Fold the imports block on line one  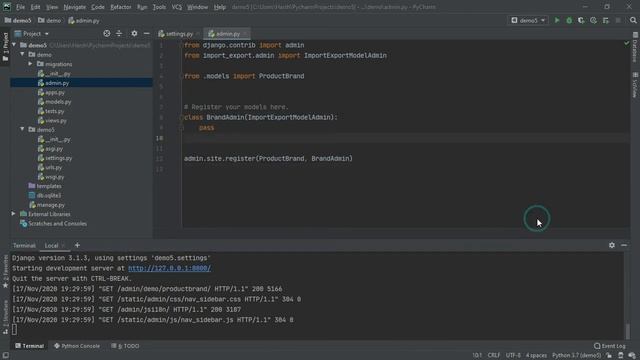tap(181, 45)
